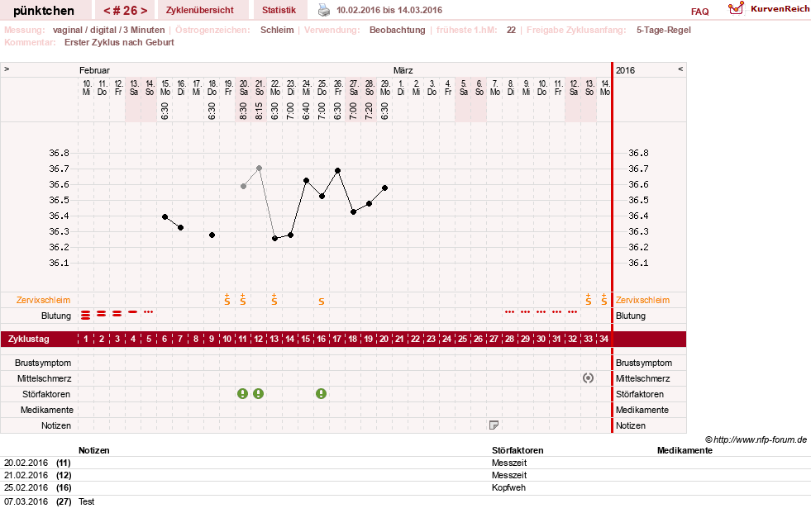Go to next cycle with right arrow near #26

(145, 11)
